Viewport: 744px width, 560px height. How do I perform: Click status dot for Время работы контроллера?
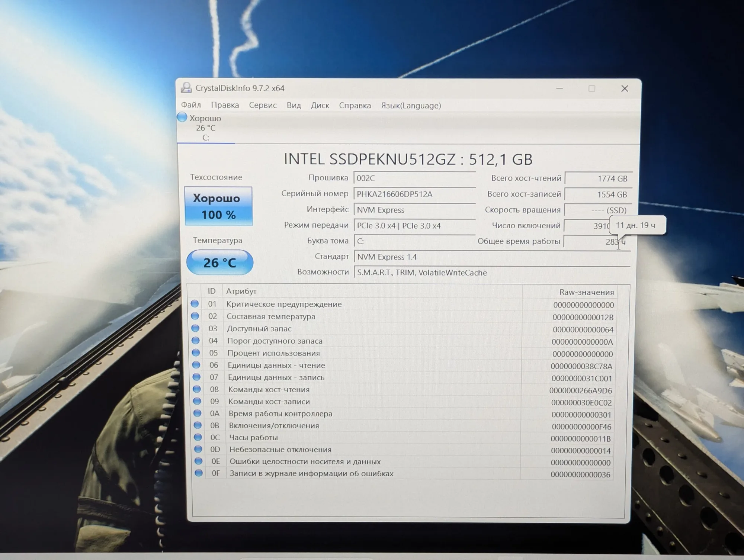pyautogui.click(x=198, y=413)
